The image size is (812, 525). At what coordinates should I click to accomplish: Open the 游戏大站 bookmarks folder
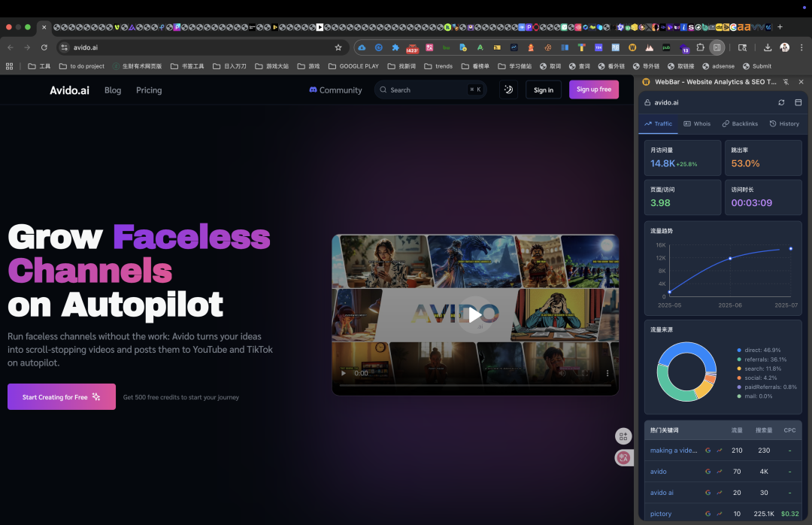[272, 66]
